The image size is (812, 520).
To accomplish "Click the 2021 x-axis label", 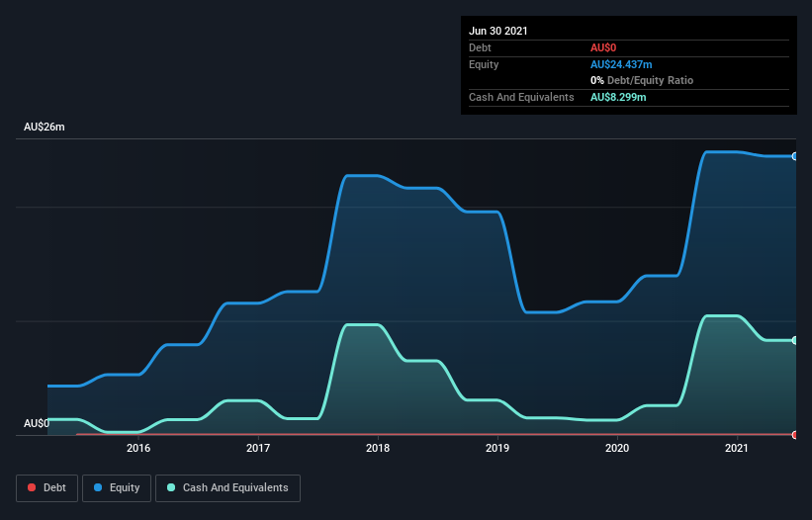I will coord(737,448).
